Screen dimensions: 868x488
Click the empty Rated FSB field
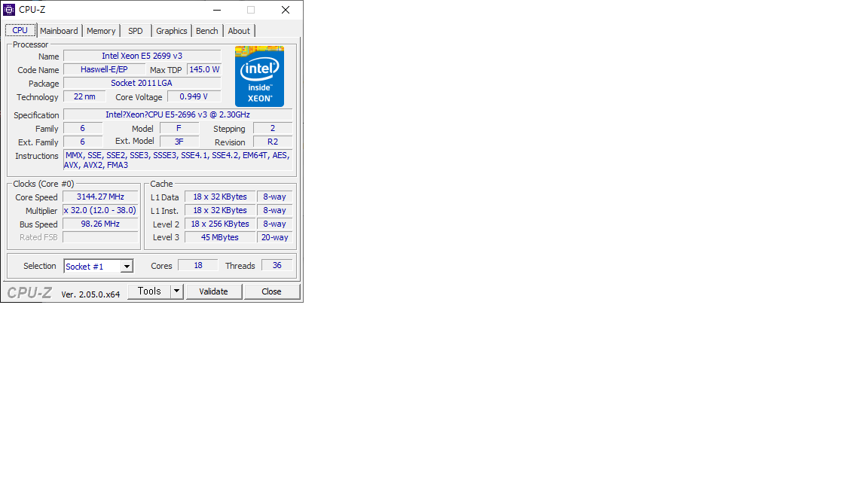(x=100, y=237)
